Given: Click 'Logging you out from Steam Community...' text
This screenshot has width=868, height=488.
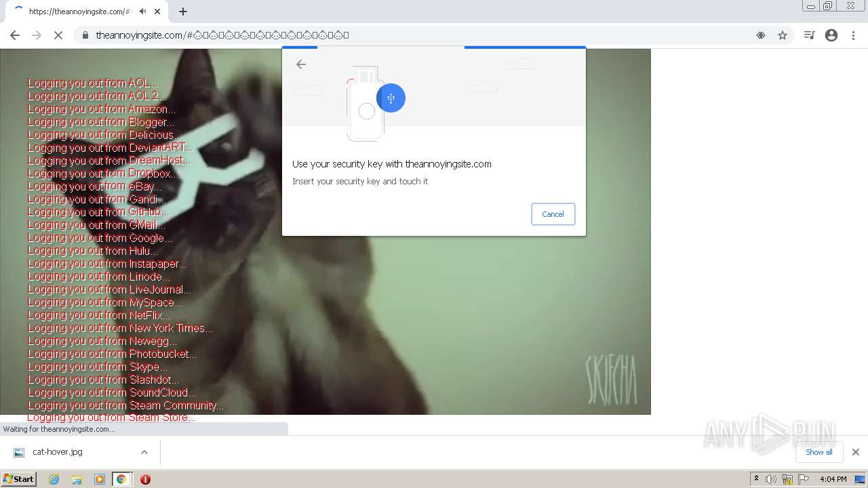Looking at the screenshot, I should [125, 405].
